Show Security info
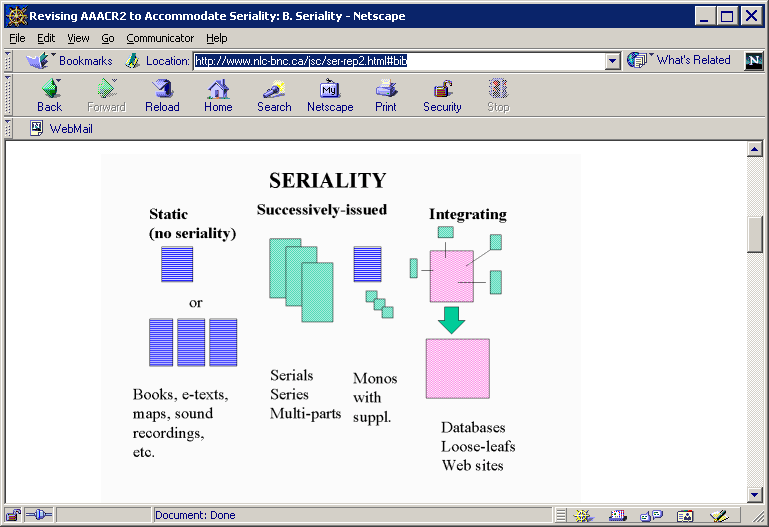The image size is (769, 527). (442, 96)
